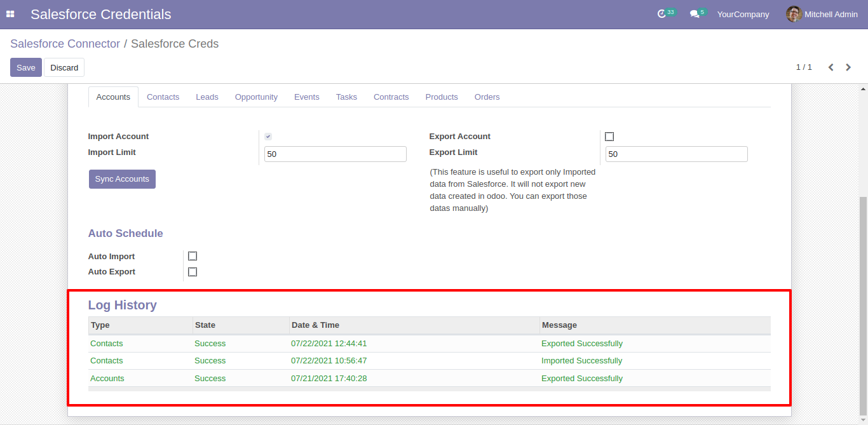Open the conversations chat bubble icon
868x425 pixels.
click(698, 13)
